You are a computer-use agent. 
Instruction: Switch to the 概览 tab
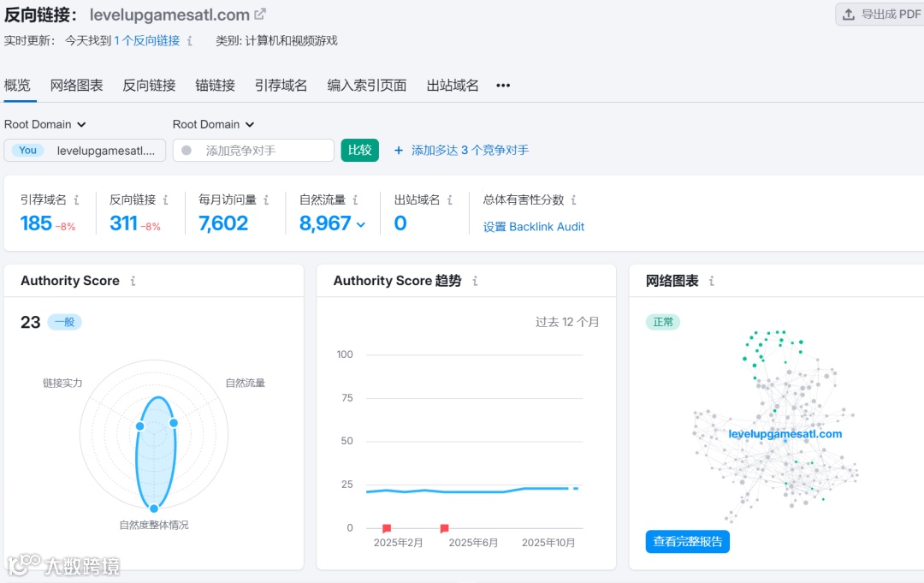pos(17,86)
